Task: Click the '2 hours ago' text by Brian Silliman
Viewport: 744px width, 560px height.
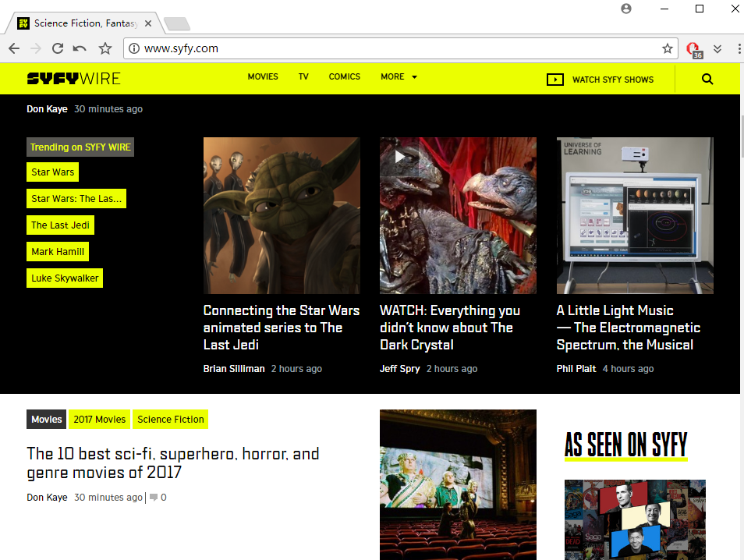Action: [296, 369]
